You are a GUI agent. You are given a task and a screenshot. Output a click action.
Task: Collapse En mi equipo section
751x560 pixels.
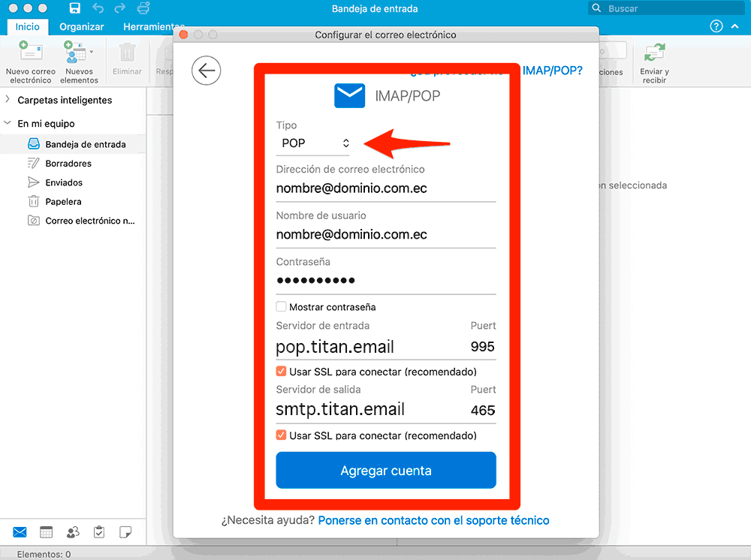coord(8,123)
